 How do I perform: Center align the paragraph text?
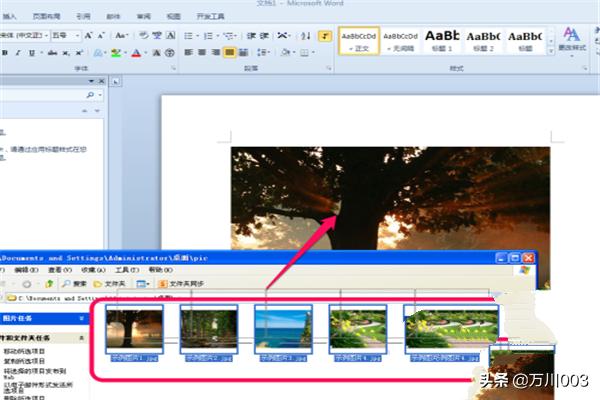(201, 52)
